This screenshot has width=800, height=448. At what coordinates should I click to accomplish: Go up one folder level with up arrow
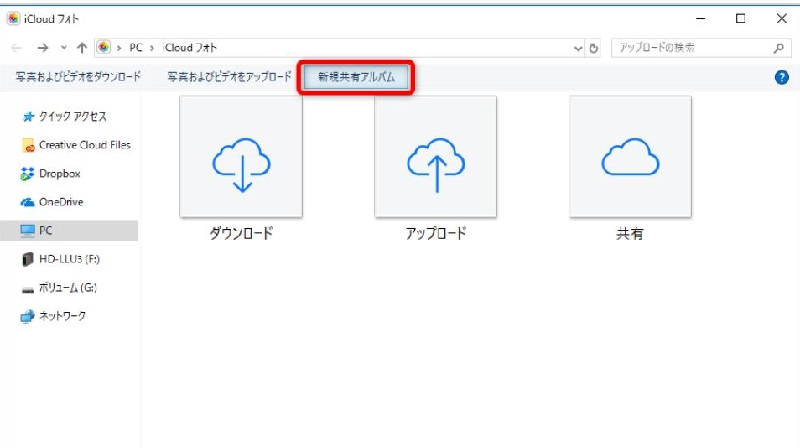(82, 48)
